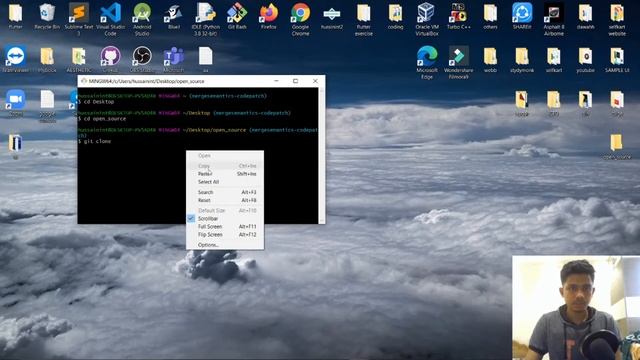Choose Search in the context menu
The width and height of the screenshot is (640, 360).
225,192
